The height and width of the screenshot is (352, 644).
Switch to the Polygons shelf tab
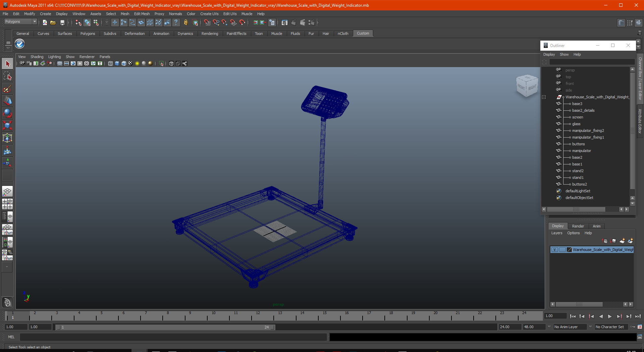(x=88, y=34)
